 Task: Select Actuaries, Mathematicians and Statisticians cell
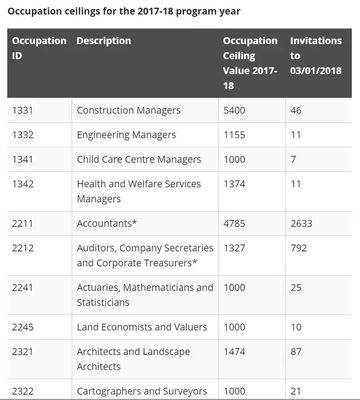point(145,295)
